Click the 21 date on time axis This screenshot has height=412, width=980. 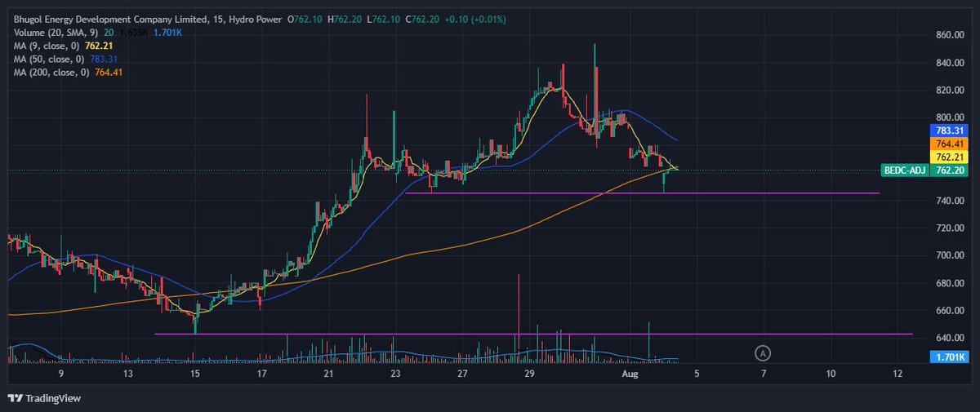pyautogui.click(x=327, y=373)
